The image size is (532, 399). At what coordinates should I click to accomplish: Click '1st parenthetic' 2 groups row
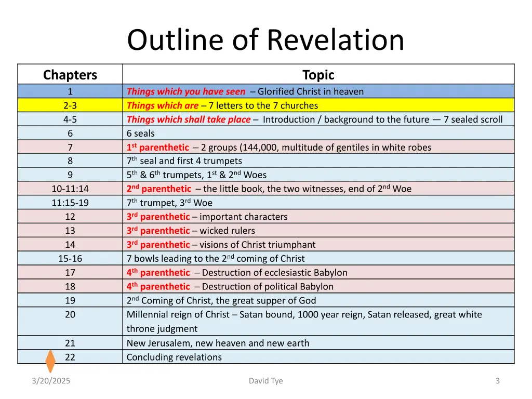pyautogui.click(x=318, y=147)
